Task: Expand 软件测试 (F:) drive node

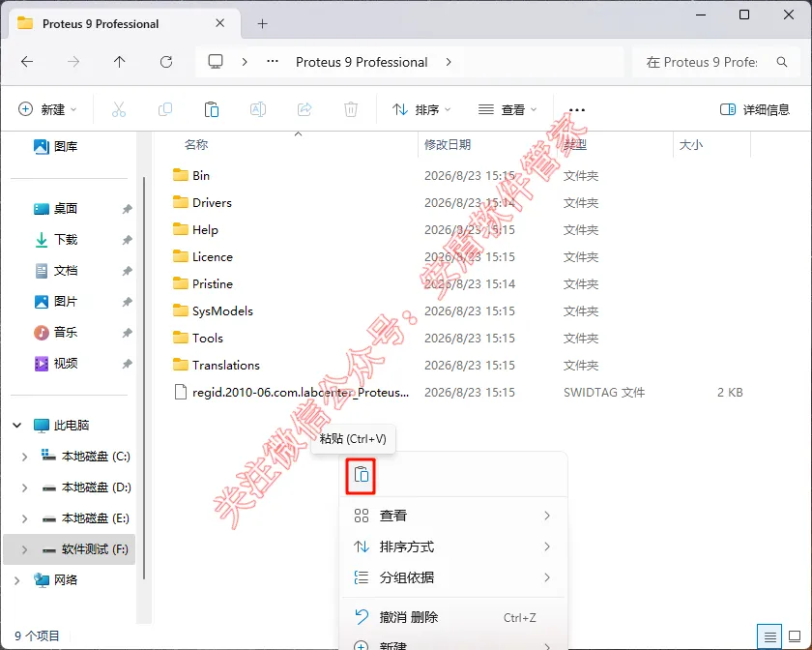Action: coord(24,549)
